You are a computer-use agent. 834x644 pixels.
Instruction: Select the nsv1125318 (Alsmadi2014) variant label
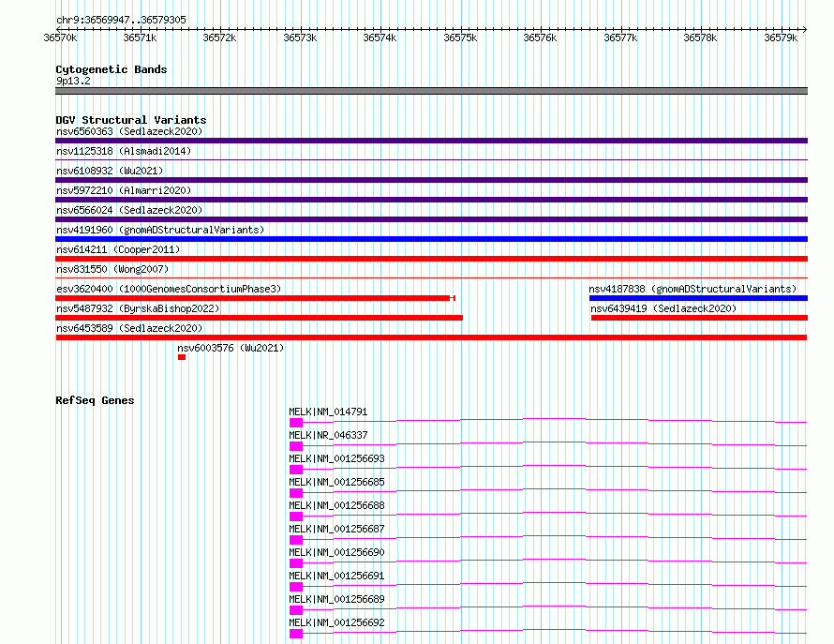click(124, 151)
